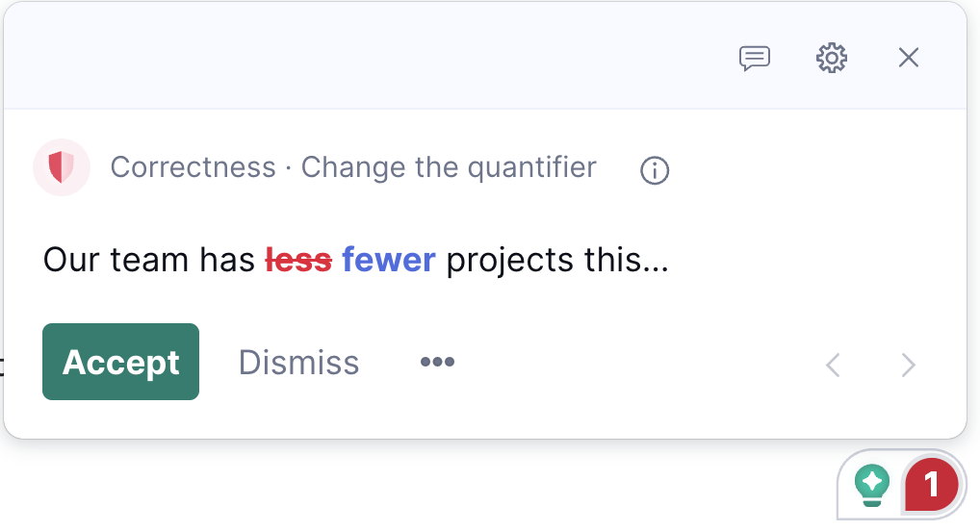Show info about Change the quantifier

pyautogui.click(x=655, y=170)
